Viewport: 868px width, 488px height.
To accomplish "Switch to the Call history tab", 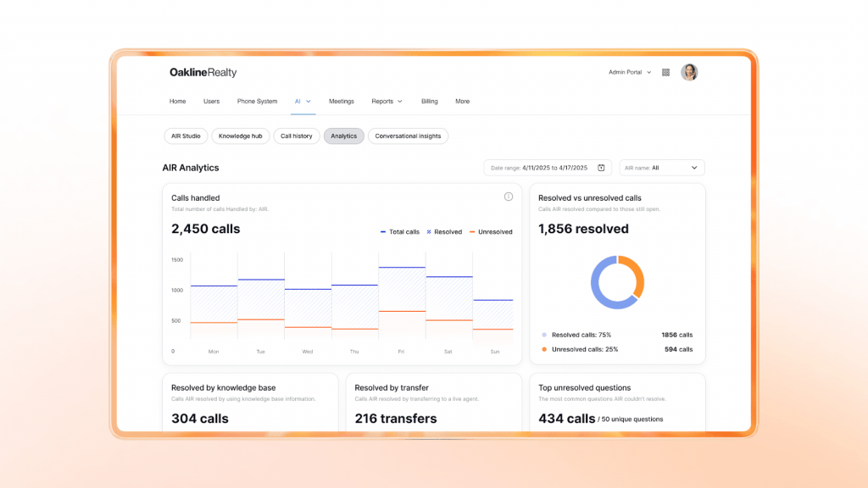I will [296, 136].
